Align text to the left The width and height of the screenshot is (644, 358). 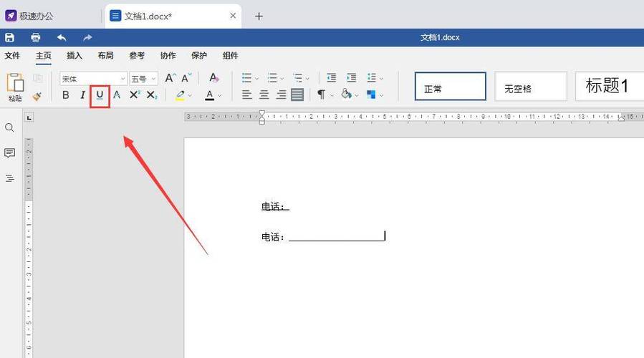pos(247,95)
